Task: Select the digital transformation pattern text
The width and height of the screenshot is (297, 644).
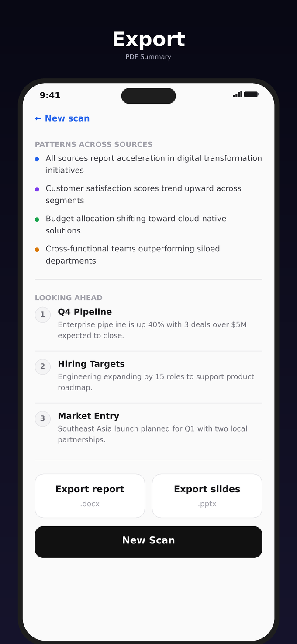Action: pyautogui.click(x=154, y=164)
